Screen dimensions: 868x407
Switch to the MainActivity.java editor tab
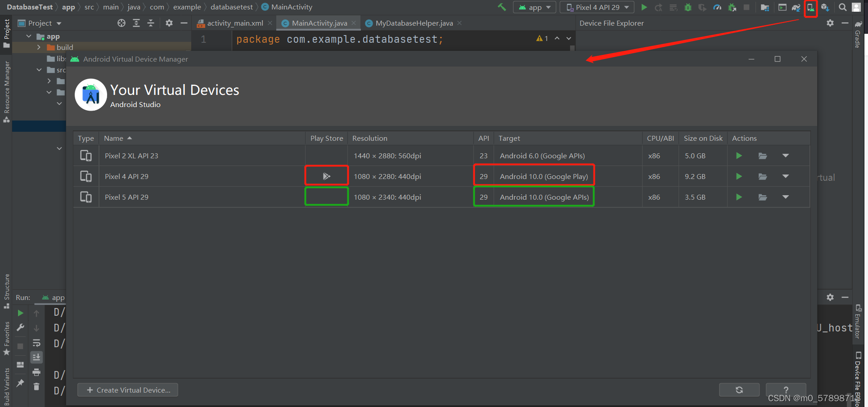[319, 23]
